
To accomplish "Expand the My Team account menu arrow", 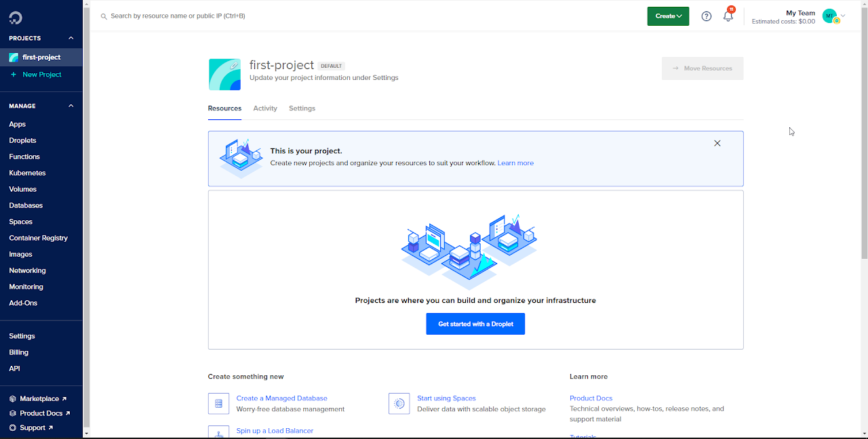I will click(843, 16).
